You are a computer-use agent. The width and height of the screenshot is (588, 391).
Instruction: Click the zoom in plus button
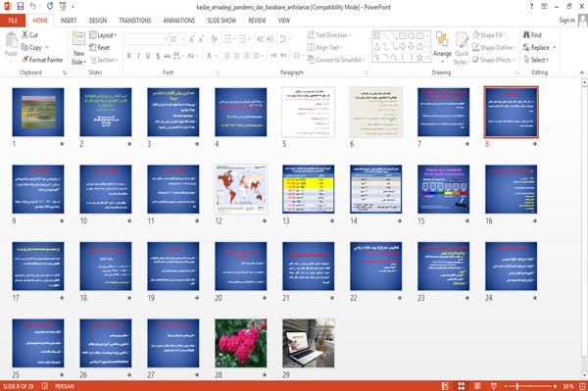(555, 386)
